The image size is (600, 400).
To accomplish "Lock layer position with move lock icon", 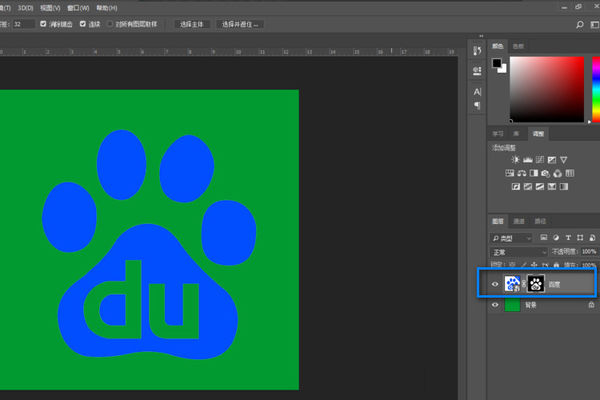I will (534, 264).
